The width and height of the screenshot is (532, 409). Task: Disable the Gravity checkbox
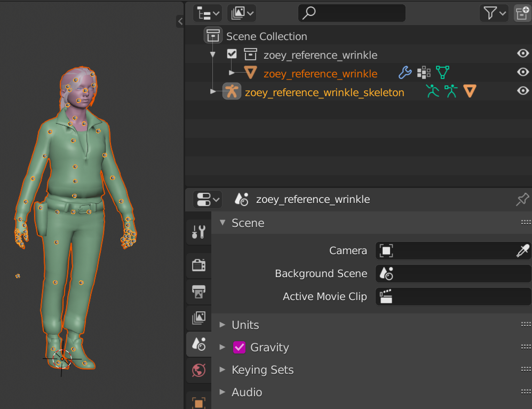tap(240, 348)
